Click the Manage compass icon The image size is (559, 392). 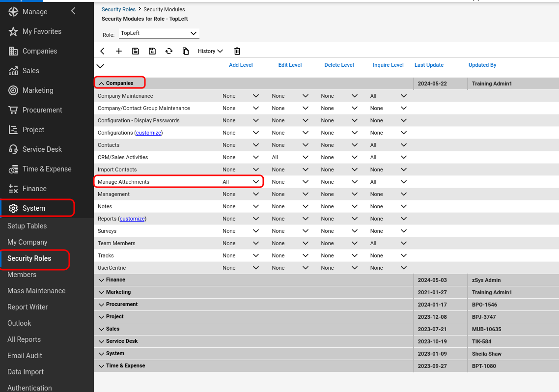(x=13, y=12)
